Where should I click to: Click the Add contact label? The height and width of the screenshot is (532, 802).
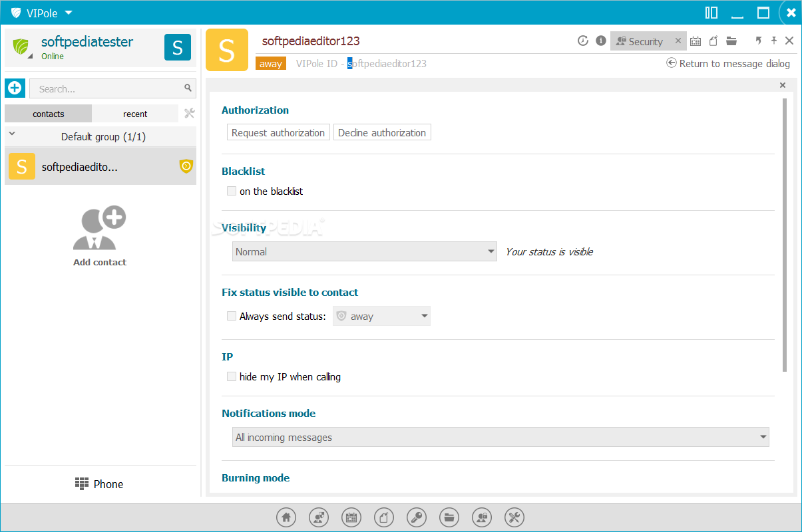coord(100,262)
